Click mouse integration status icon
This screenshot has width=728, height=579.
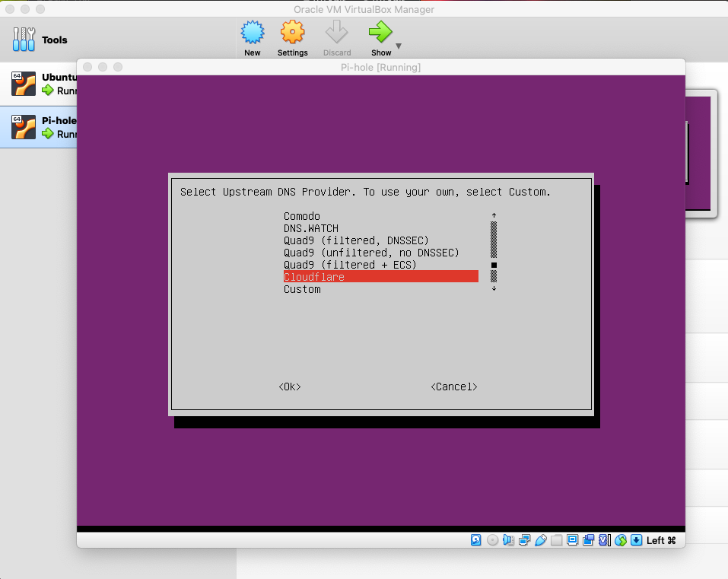click(621, 540)
